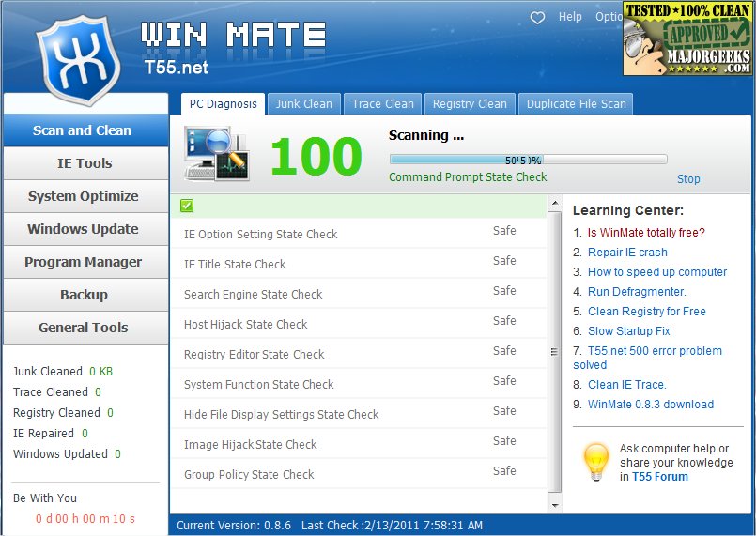
Task: Open the Help menu
Action: click(x=570, y=17)
